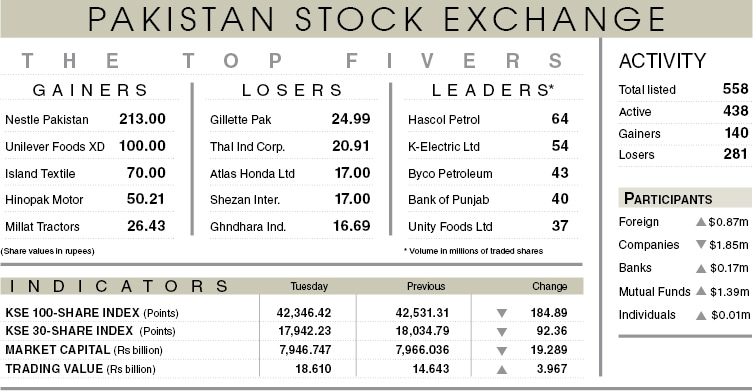Click the down triangle beside Companies

coord(701,244)
